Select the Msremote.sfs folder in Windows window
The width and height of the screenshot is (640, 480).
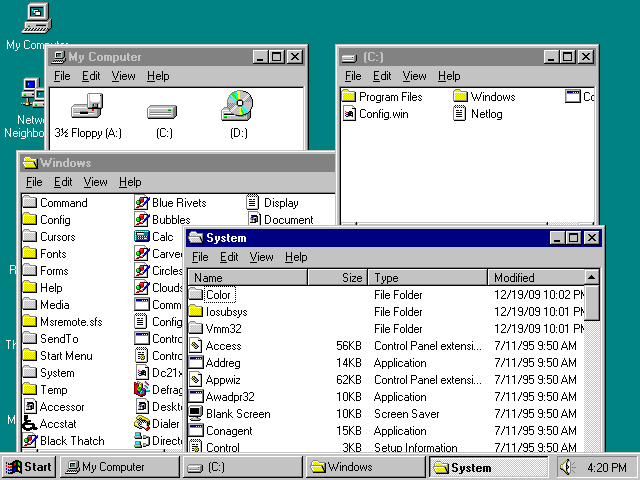coord(62,322)
